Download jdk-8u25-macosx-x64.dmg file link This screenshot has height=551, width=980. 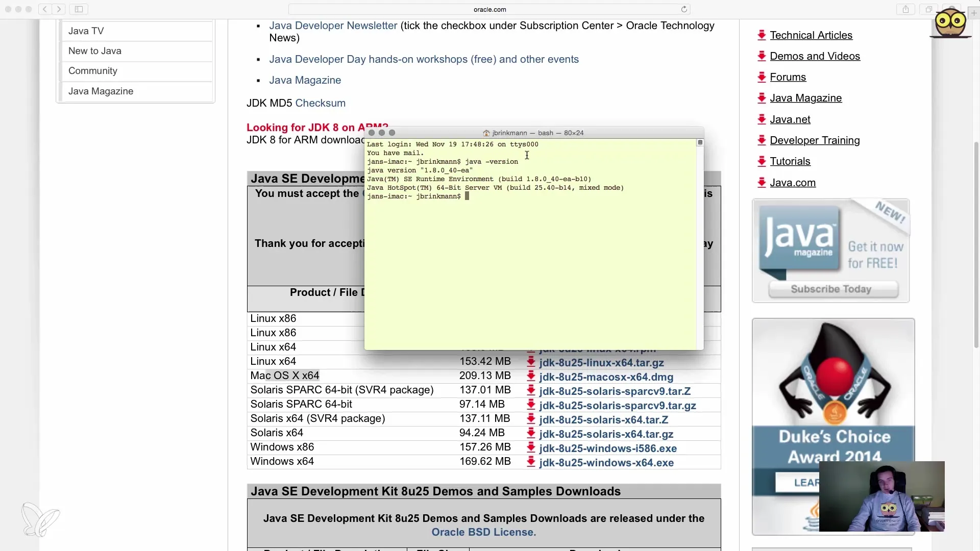tap(606, 377)
